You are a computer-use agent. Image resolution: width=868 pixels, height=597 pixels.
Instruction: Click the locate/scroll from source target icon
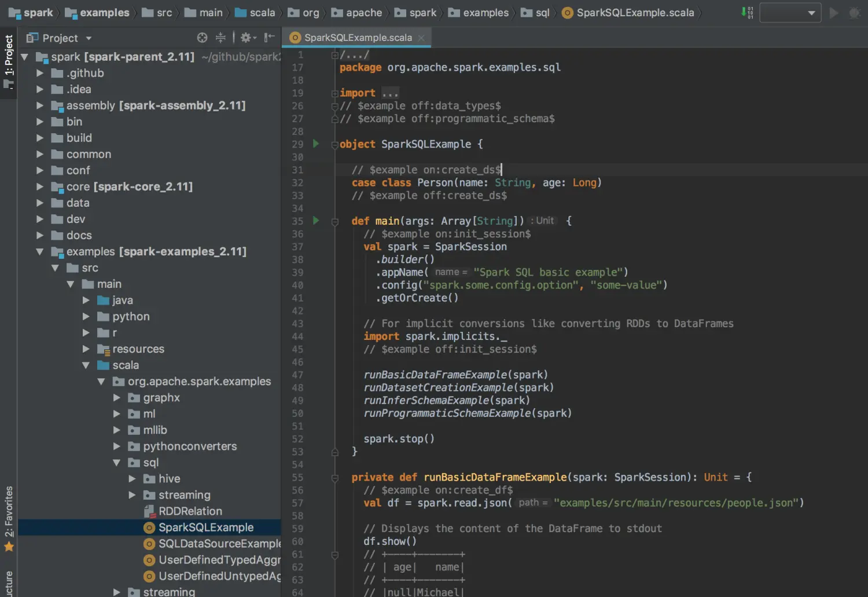point(202,38)
